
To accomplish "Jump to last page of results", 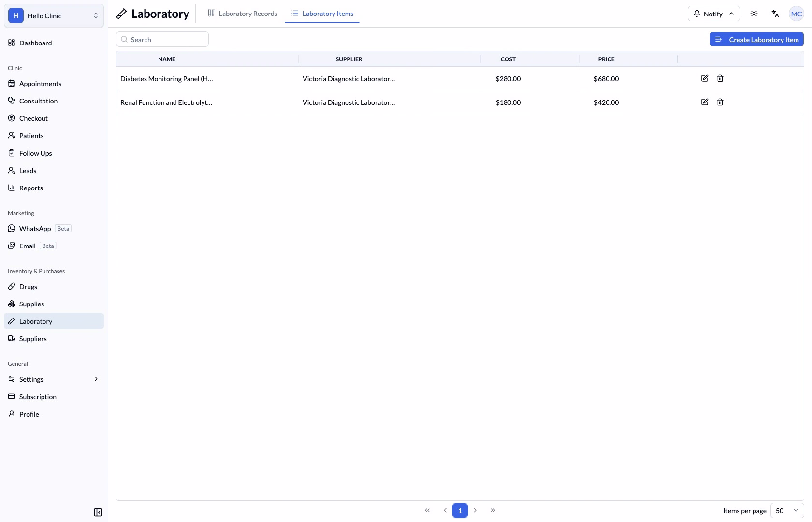I will click(x=493, y=510).
